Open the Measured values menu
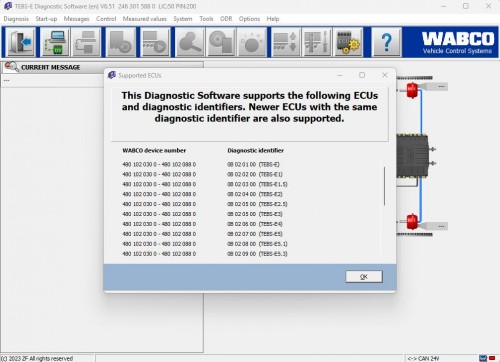Image resolution: width=500 pixels, height=362 pixels. (145, 19)
